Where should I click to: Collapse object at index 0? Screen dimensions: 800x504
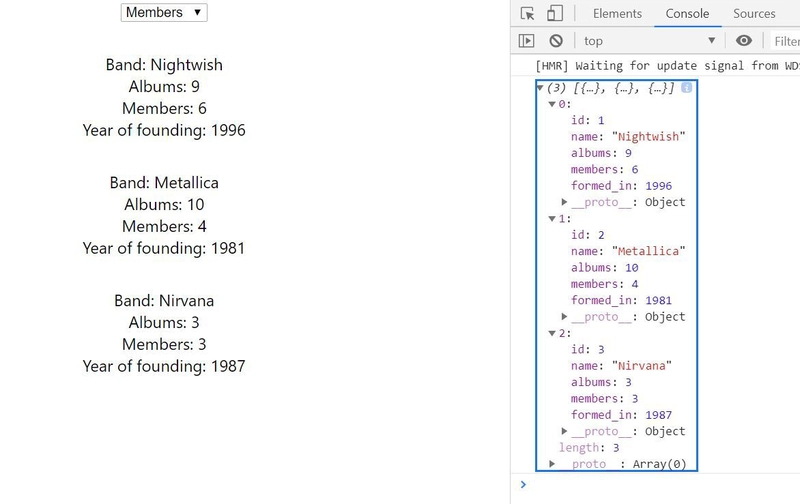[x=552, y=104]
